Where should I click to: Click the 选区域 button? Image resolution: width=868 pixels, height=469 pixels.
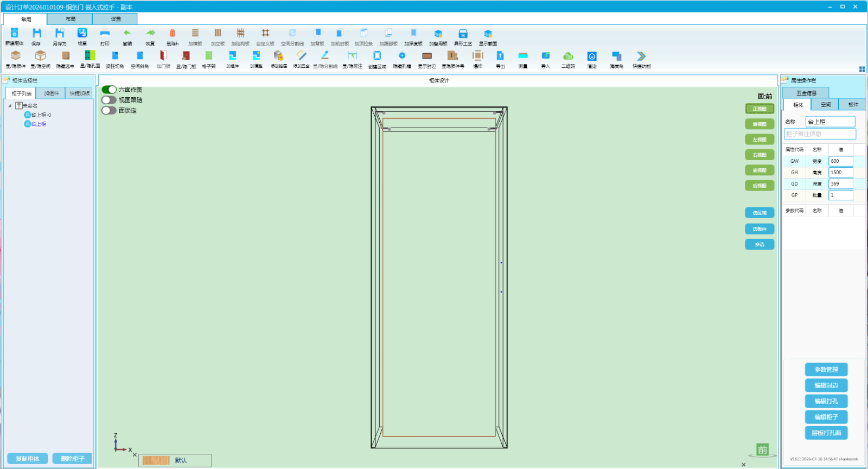tap(759, 213)
